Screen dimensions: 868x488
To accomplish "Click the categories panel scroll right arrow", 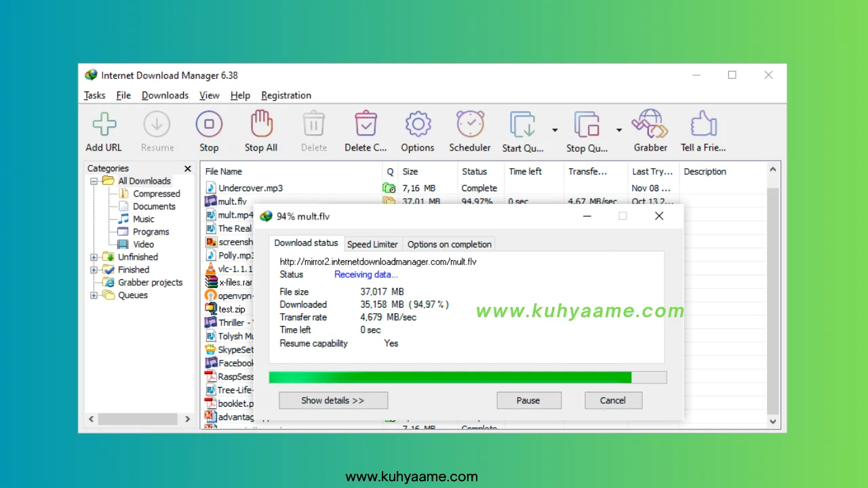I will click(x=188, y=420).
